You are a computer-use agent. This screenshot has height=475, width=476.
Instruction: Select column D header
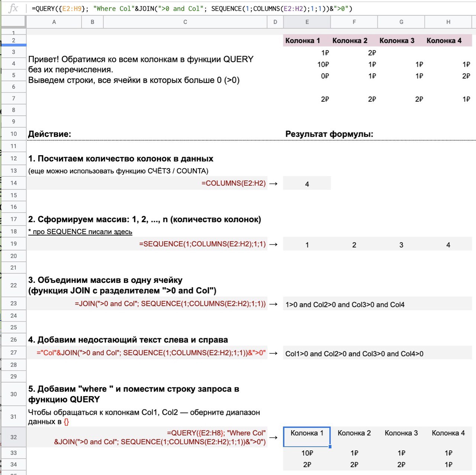(x=275, y=22)
